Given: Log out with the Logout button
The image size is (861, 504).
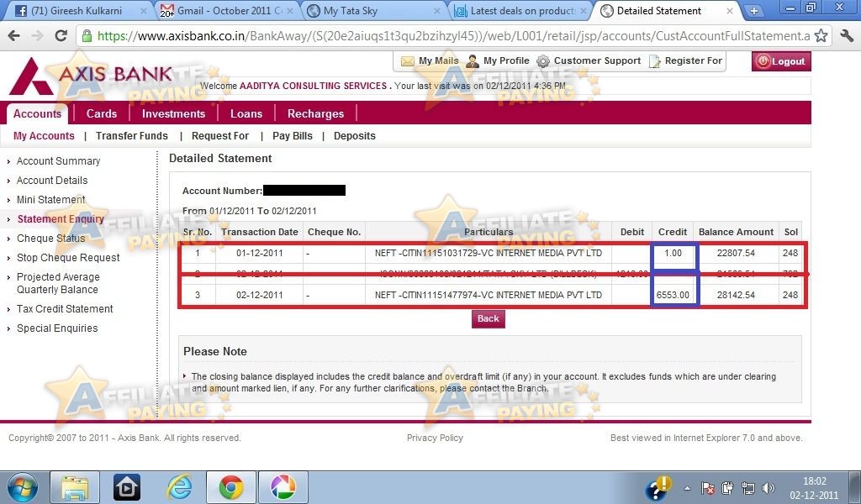Looking at the screenshot, I should click(781, 61).
